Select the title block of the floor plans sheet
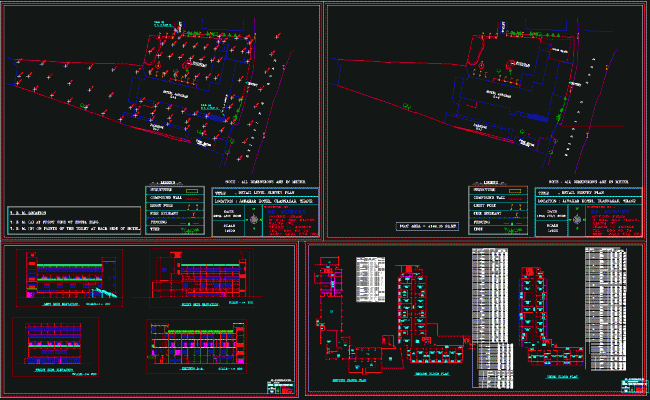The height and width of the screenshot is (400, 650). [634, 386]
